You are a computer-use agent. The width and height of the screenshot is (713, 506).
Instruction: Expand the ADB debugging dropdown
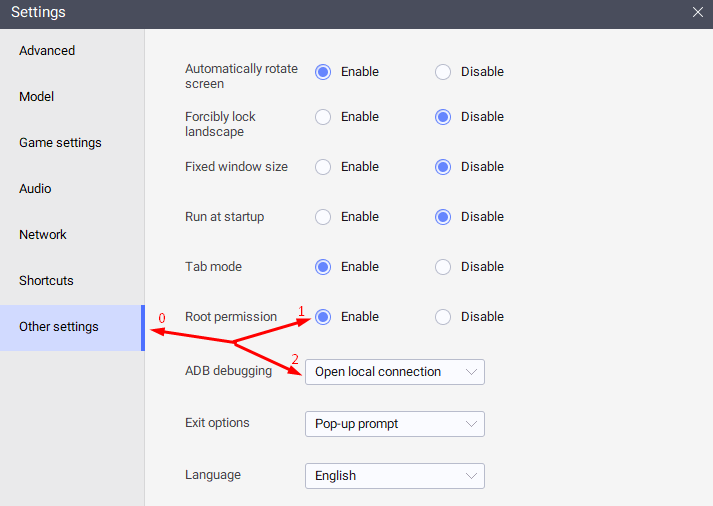[394, 372]
